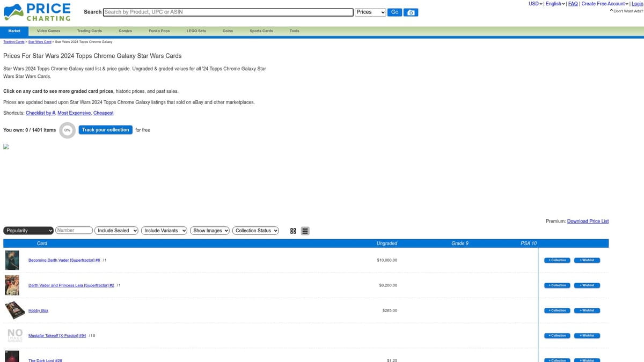Open the Checklist by # shortcut
Viewport: 644px width, 362px height.
click(40, 113)
